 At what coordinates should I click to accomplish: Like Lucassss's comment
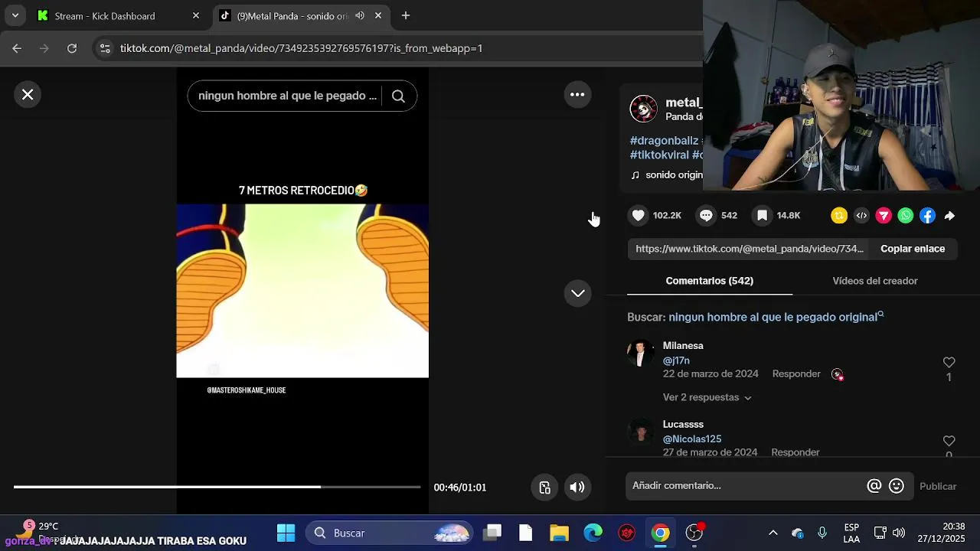[x=949, y=442]
